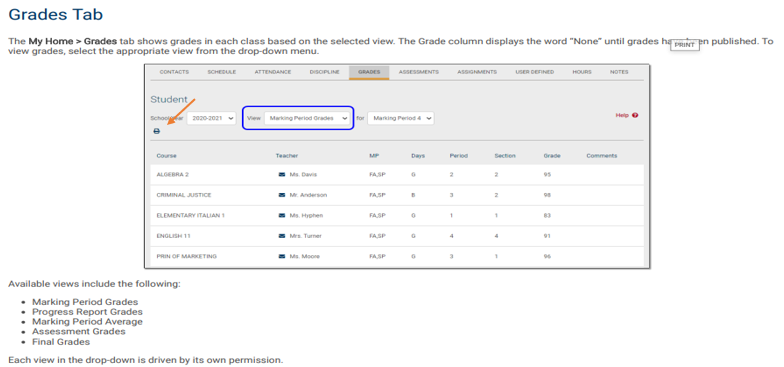Screen dimensions: 784x367
Task: Click the Student heading
Action: click(x=169, y=100)
